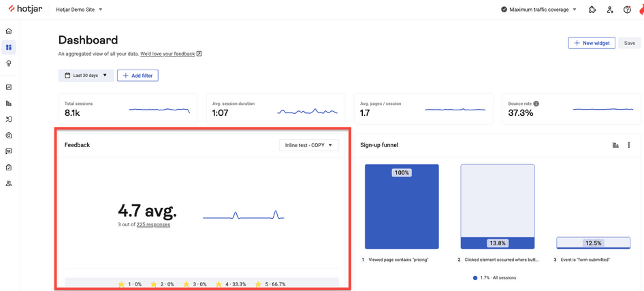Image resolution: width=644 pixels, height=291 pixels.
Task: Click the Add filter button
Action: point(138,75)
